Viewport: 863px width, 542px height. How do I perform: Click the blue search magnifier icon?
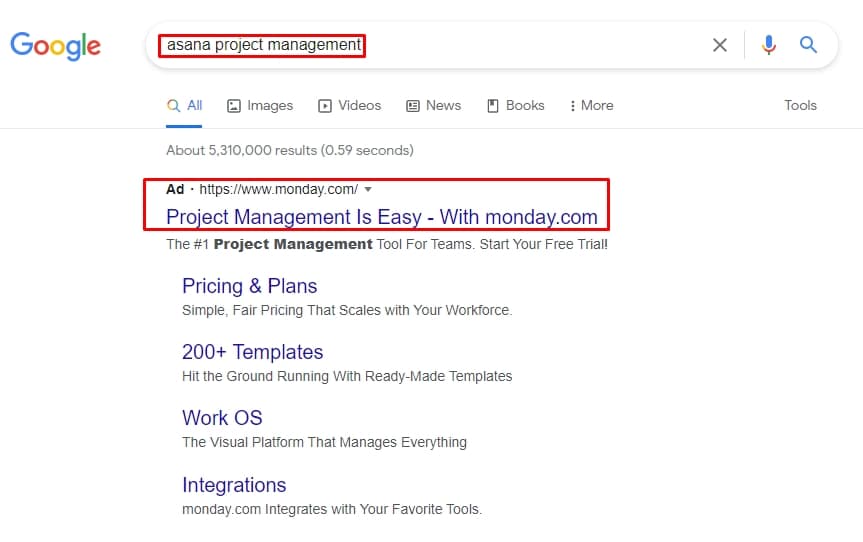[808, 45]
